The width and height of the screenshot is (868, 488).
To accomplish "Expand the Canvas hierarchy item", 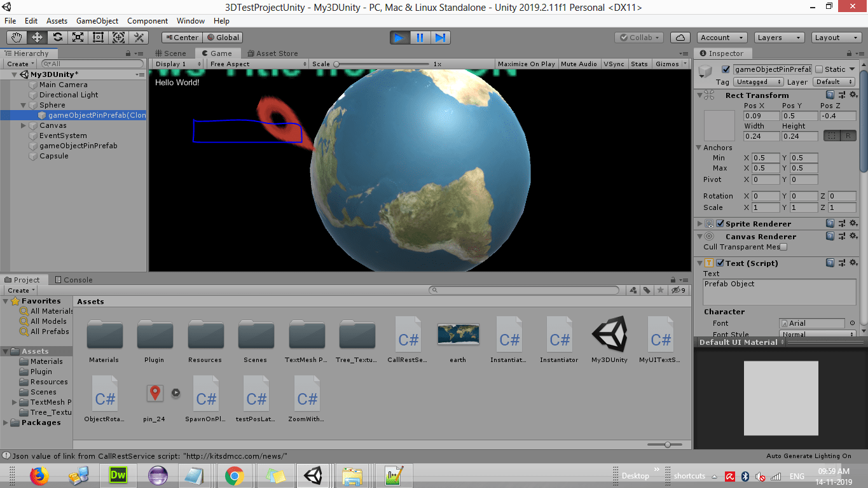I will (24, 125).
